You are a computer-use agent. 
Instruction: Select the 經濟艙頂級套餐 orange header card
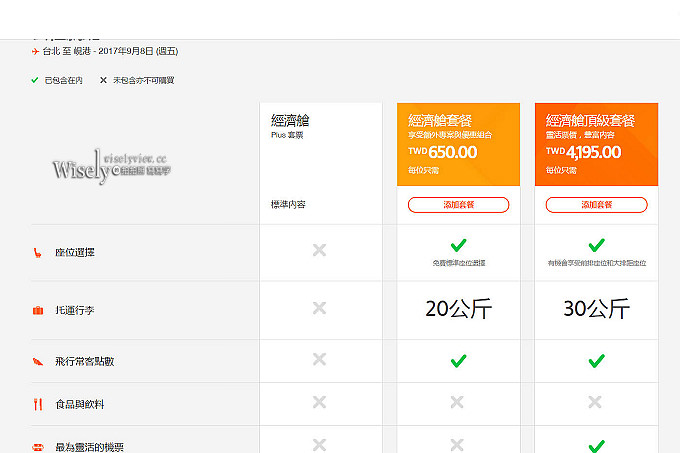596,144
